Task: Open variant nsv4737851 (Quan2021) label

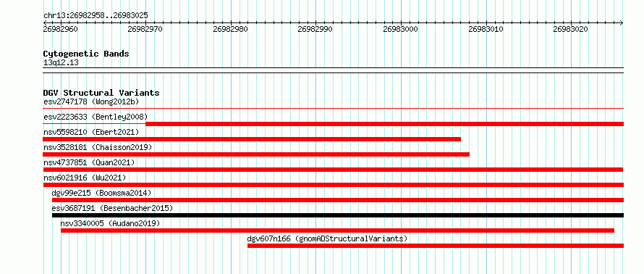Action: (89, 162)
